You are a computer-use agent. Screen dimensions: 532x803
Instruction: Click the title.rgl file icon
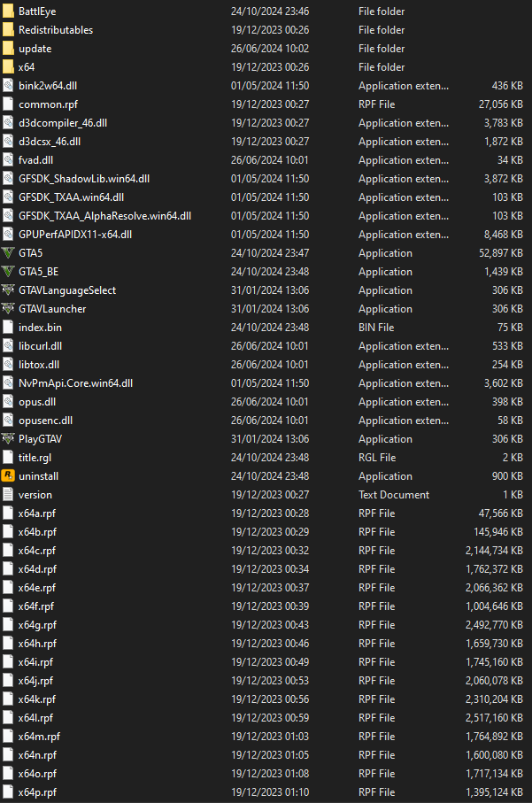(8, 458)
